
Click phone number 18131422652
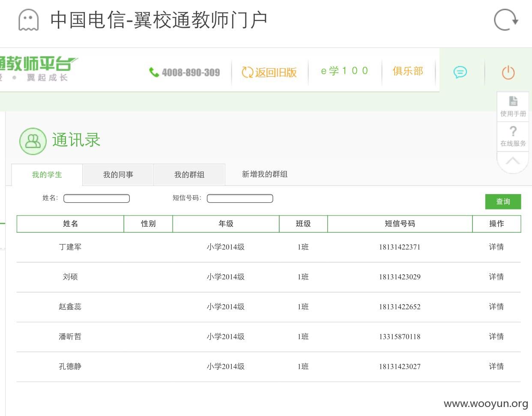click(x=400, y=307)
